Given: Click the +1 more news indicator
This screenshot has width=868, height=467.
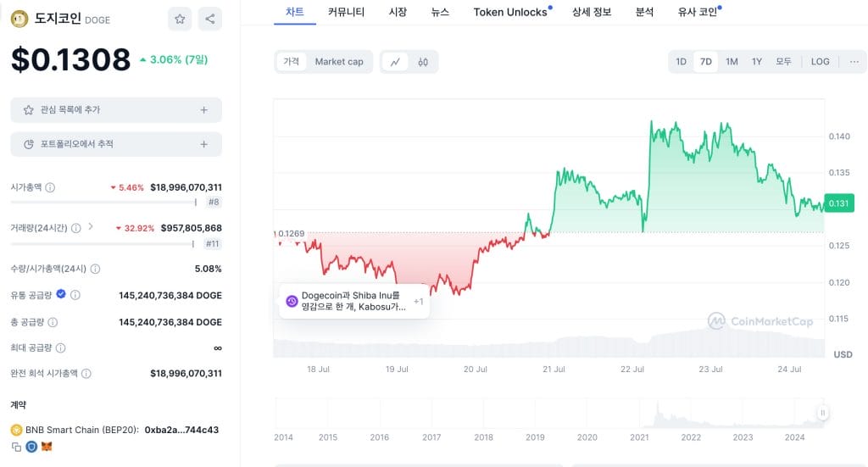Looking at the screenshot, I should (x=418, y=302).
